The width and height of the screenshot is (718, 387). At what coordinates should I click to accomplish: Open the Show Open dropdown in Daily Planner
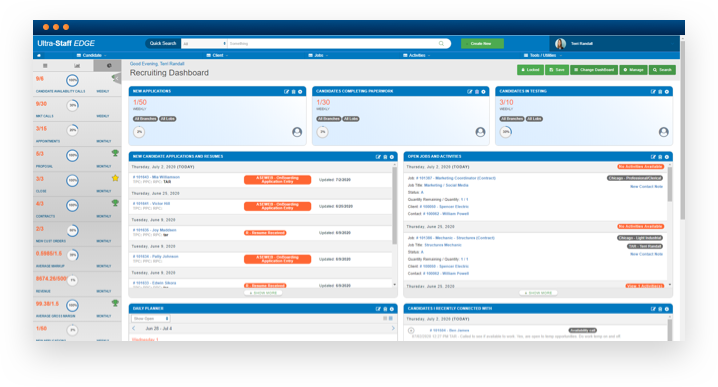coord(151,319)
